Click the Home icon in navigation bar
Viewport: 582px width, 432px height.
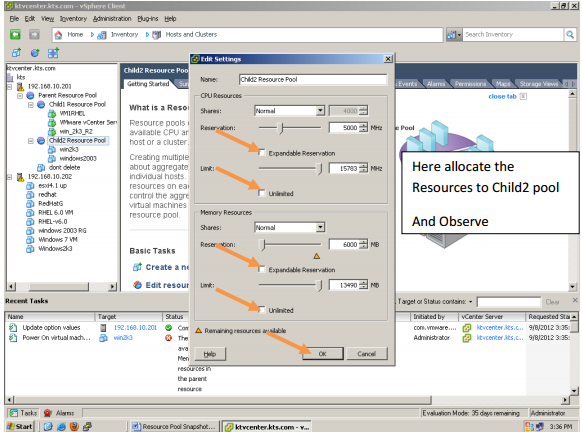point(58,35)
